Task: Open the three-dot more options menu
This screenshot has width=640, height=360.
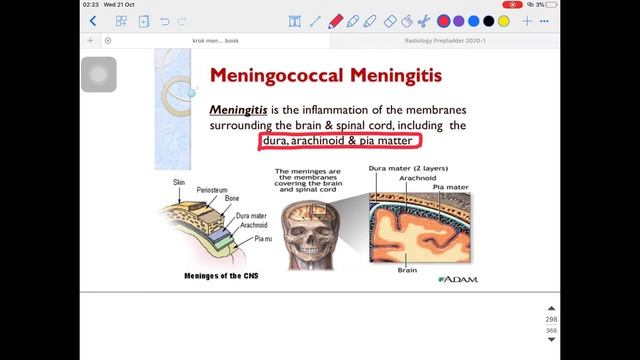Action: tap(544, 21)
